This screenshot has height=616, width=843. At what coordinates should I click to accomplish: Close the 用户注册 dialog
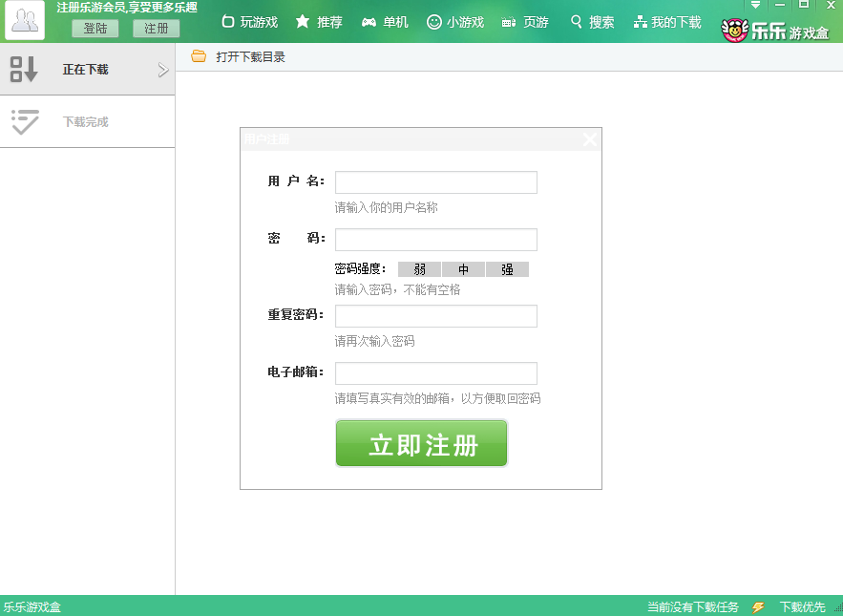click(590, 139)
